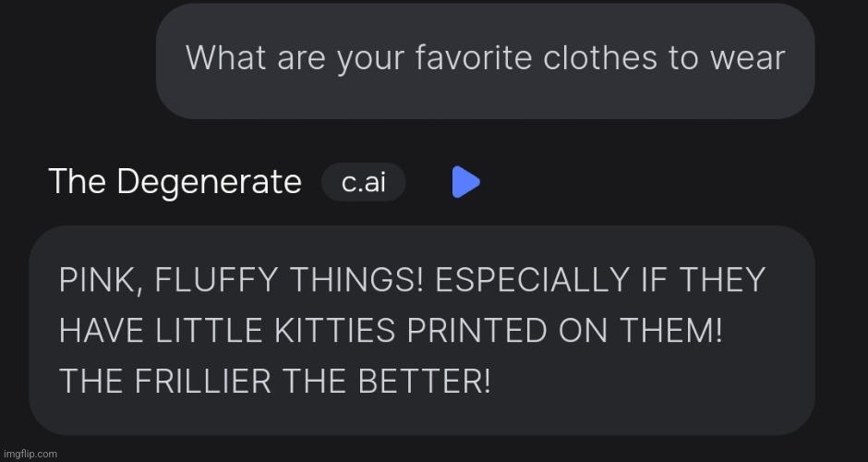868x462 pixels.
Task: Click the word KITTIES in the reply
Action: click(x=335, y=331)
